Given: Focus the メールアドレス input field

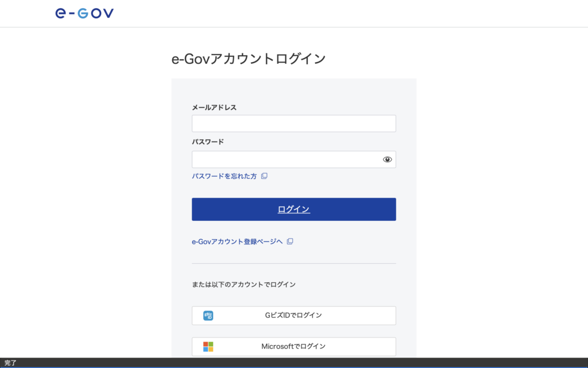Looking at the screenshot, I should (x=293, y=124).
